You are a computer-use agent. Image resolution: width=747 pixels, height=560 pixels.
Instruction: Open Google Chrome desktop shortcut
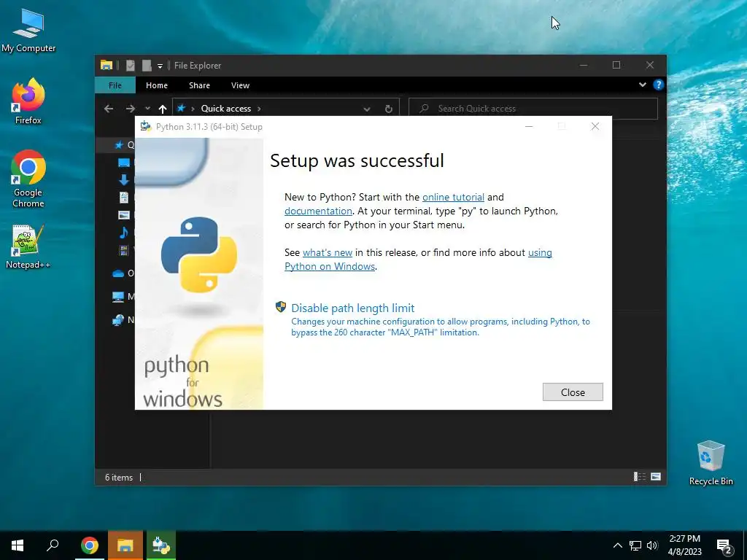[28, 179]
